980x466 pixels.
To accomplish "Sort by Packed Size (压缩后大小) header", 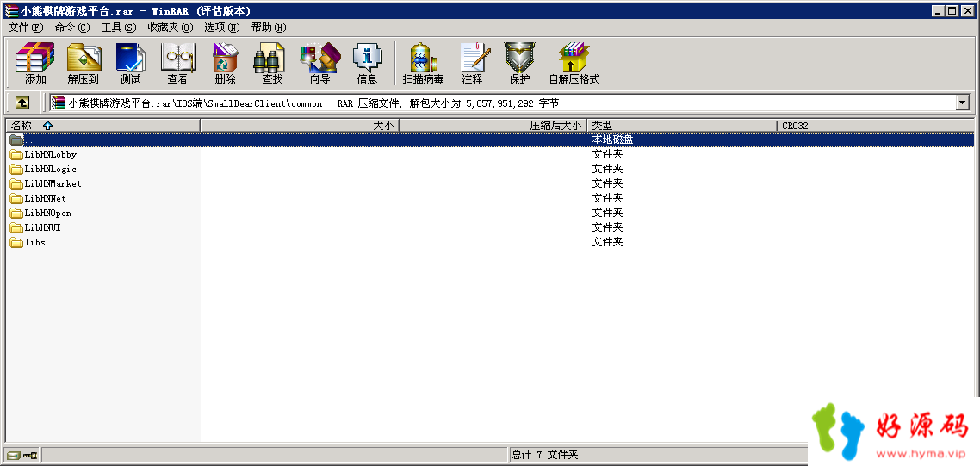I will (493, 125).
